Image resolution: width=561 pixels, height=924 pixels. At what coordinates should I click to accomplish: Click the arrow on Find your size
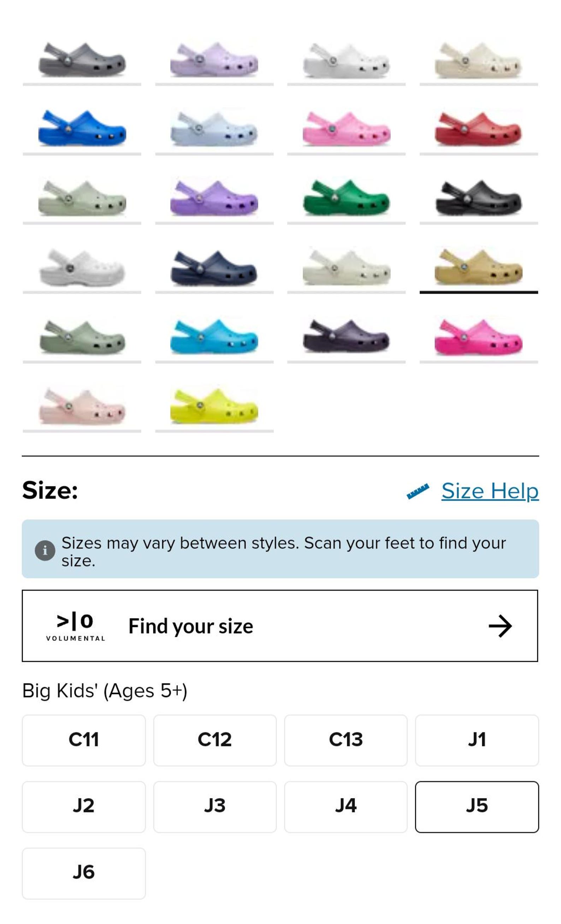click(500, 626)
